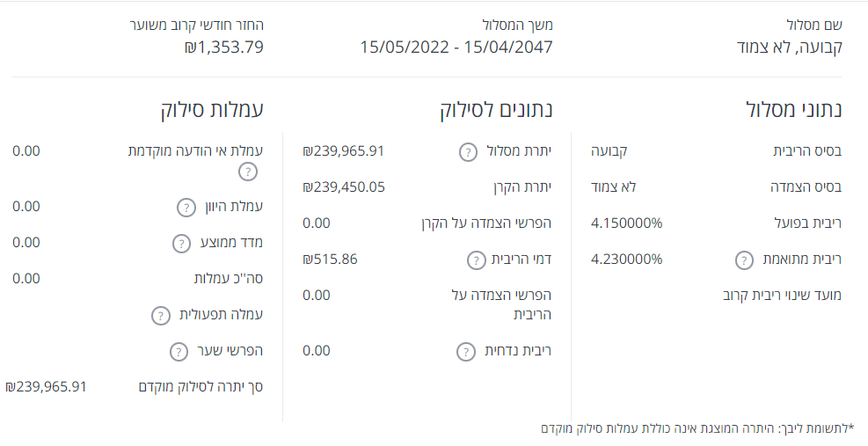Click question mark next to מדד ממוצע
Image resolution: width=868 pixels, height=446 pixels.
181,244
